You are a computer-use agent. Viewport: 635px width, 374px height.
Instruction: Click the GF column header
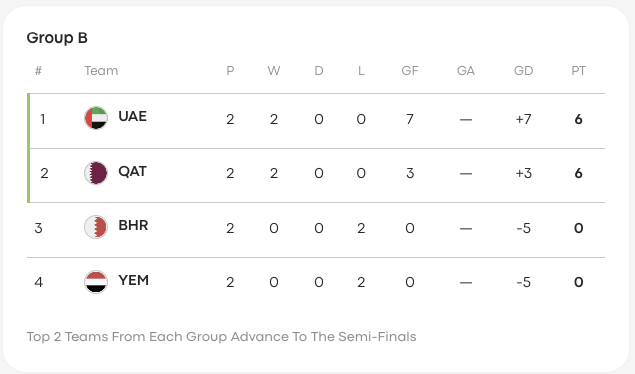410,71
